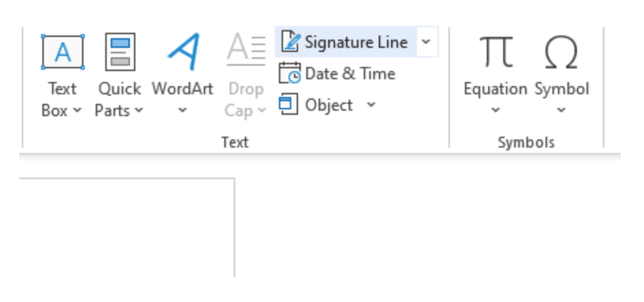Expand the Object dropdown arrow
This screenshot has width=644, height=302.
(371, 105)
